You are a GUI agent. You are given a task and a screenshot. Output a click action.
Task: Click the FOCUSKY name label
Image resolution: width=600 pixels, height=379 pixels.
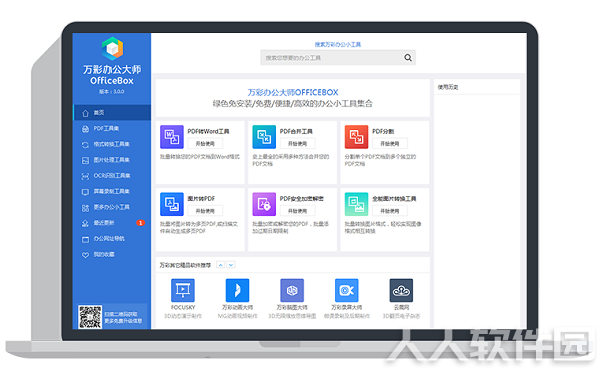[x=183, y=307]
